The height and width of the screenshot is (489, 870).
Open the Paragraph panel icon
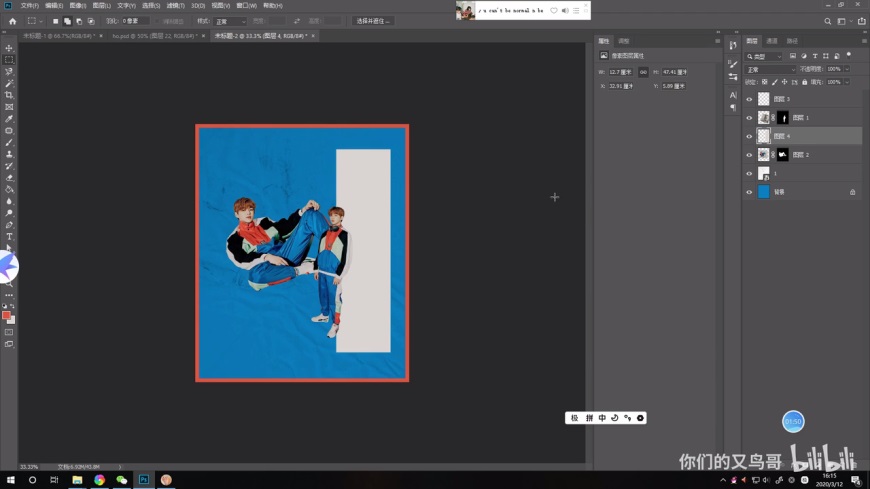coord(733,108)
